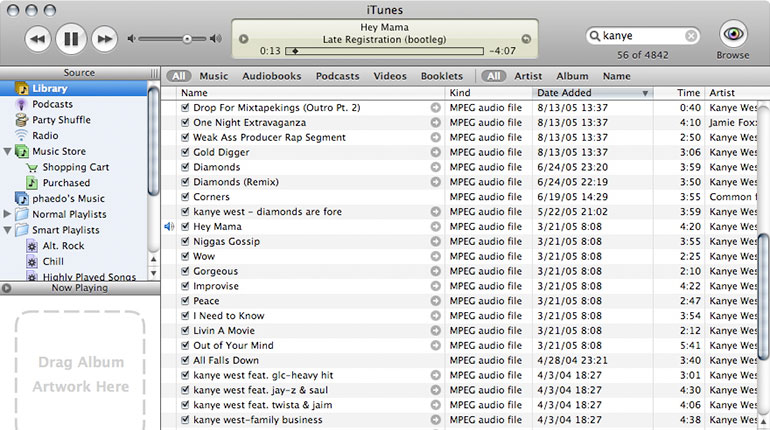
Task: Reverse sort via Date Added arrow
Action: (645, 93)
